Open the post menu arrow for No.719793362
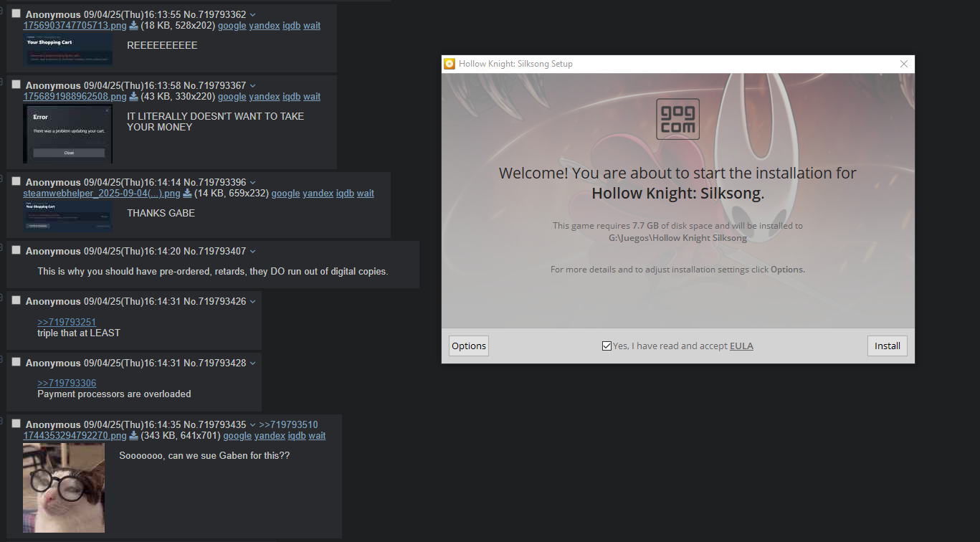 (x=252, y=15)
